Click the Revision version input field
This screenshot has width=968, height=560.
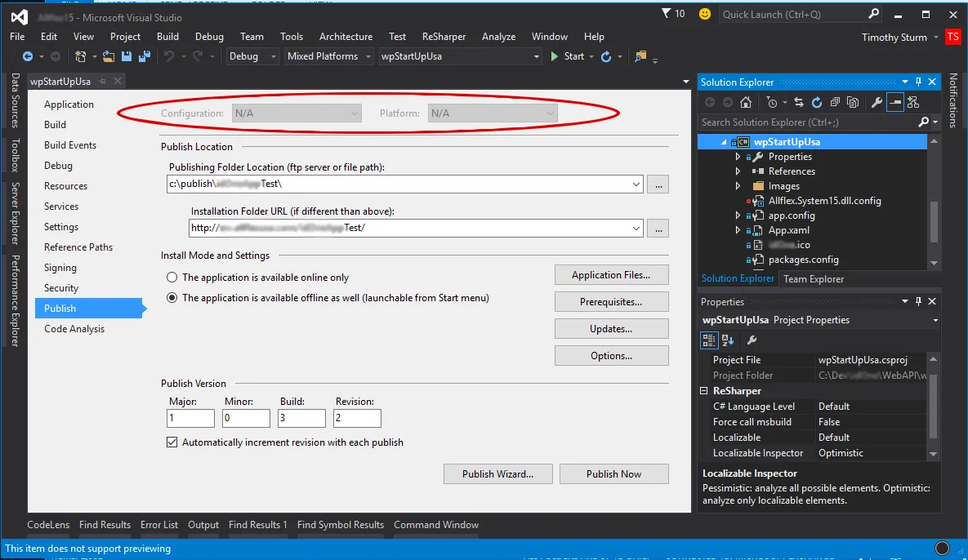tap(357, 418)
